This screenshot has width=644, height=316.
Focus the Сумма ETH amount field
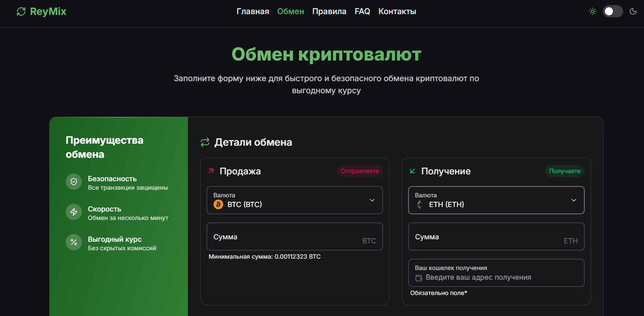tap(496, 236)
